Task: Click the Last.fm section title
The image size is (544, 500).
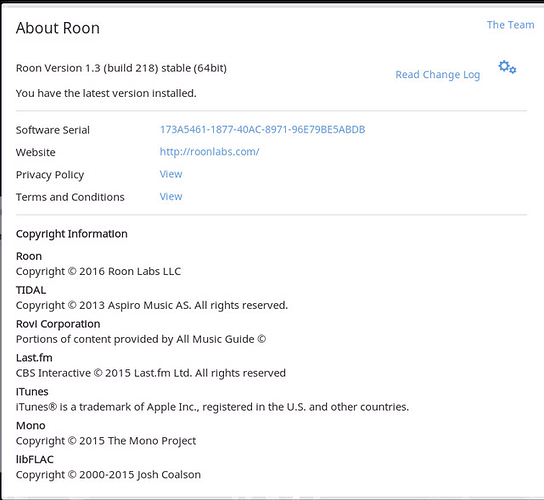Action: click(x=34, y=358)
